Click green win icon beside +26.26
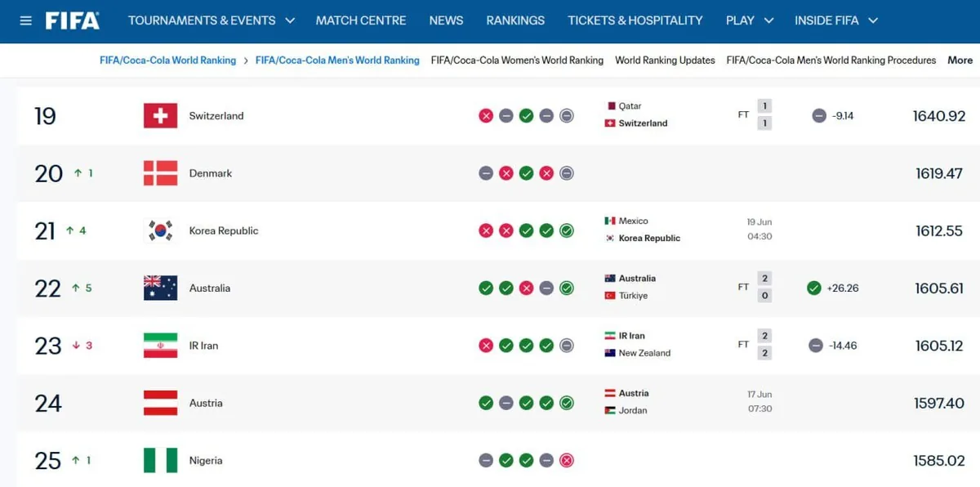The height and width of the screenshot is (487, 980). (813, 288)
